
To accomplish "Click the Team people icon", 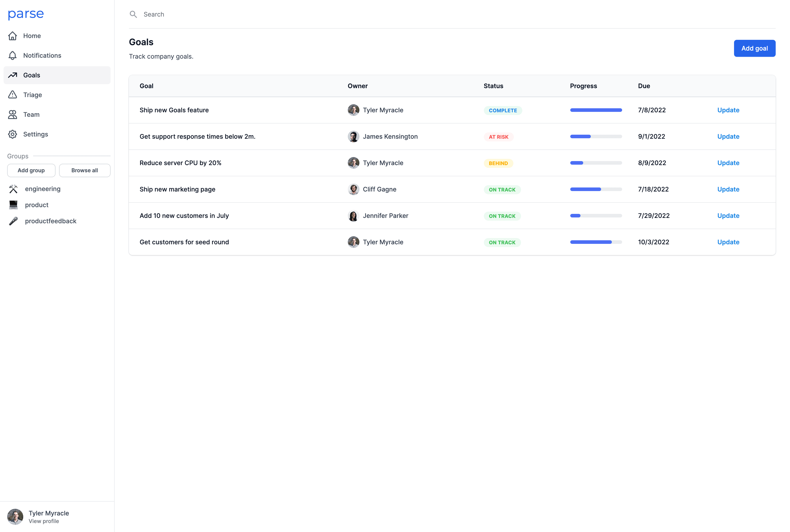I will tap(13, 115).
